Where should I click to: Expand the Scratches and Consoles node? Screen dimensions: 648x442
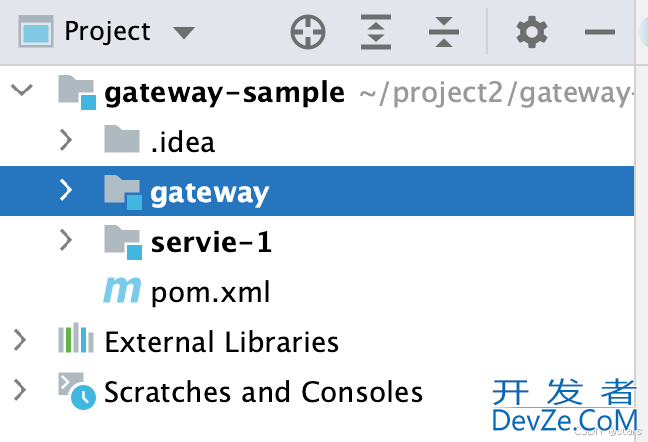tap(20, 390)
